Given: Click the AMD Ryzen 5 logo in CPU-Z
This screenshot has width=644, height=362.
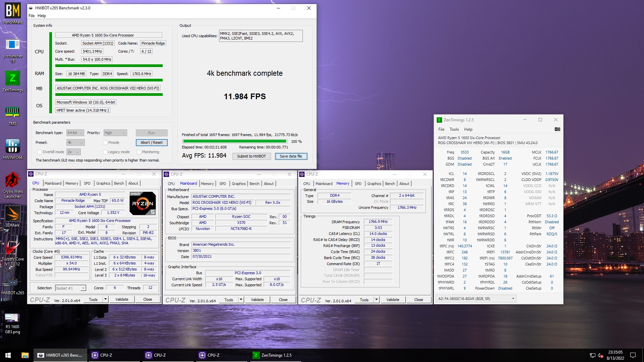Looking at the screenshot, I should point(143,203).
